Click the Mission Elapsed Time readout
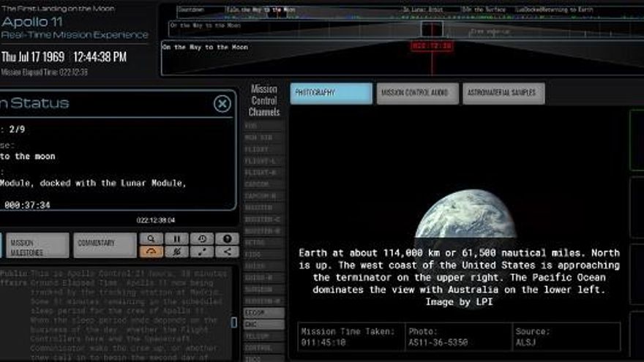Screen dimensions: 644x362 coord(45,72)
